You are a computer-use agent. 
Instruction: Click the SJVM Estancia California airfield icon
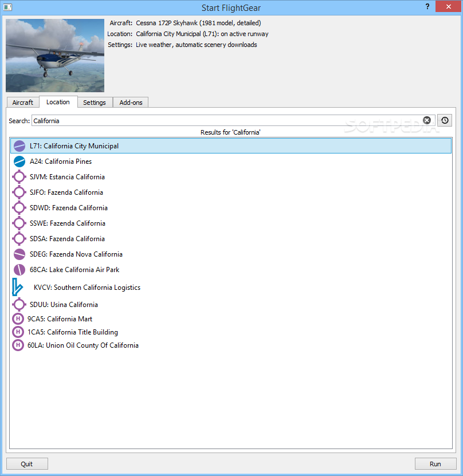pyautogui.click(x=19, y=177)
